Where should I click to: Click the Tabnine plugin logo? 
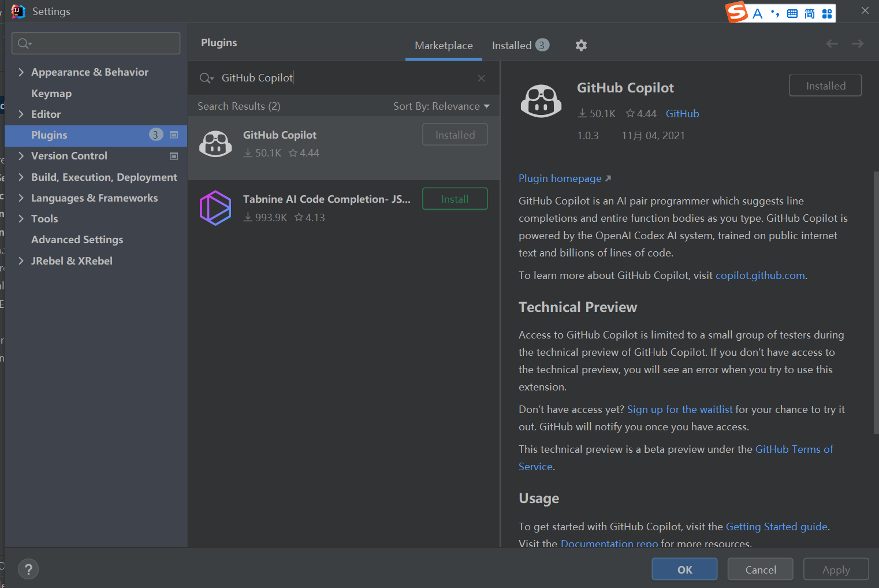215,208
